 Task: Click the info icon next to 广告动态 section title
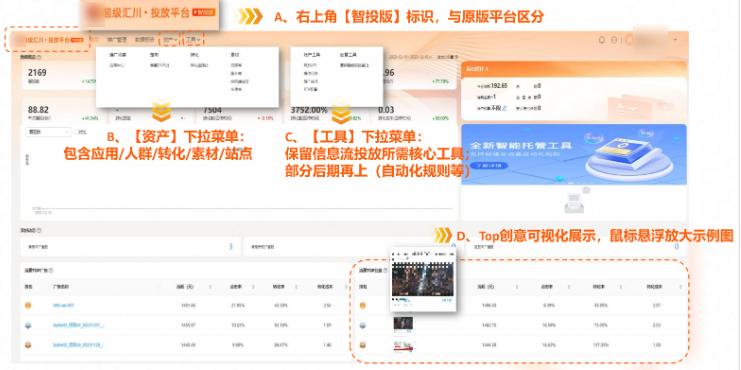point(39,231)
